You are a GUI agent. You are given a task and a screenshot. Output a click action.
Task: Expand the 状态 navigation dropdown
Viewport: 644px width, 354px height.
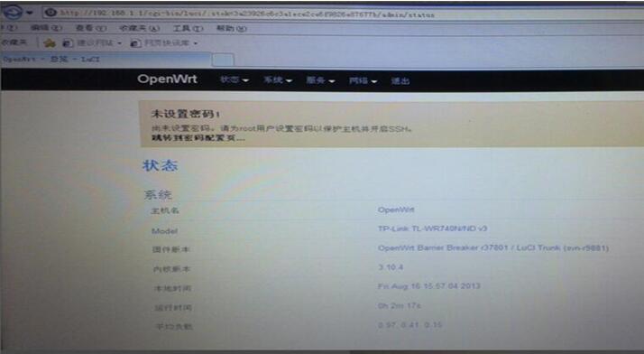click(235, 79)
